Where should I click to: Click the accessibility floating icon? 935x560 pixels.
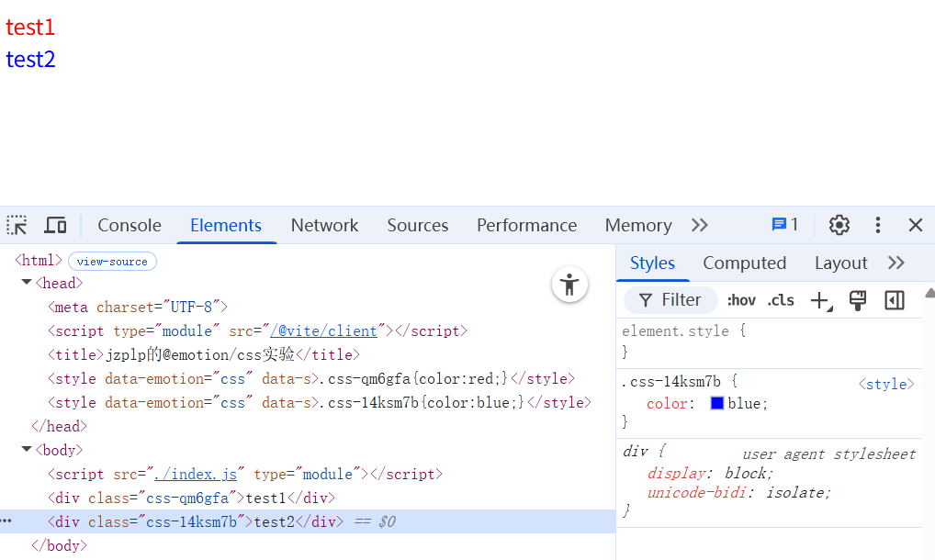[x=569, y=285]
